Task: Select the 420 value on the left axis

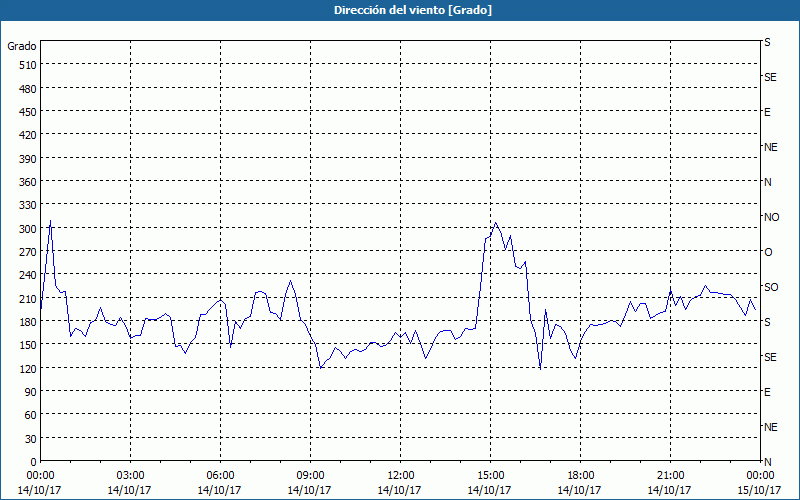Action: point(28,135)
